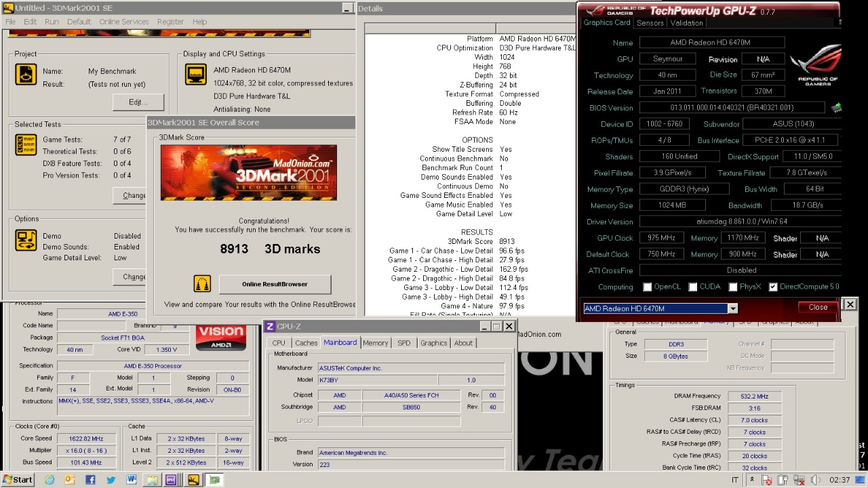This screenshot has height=488, width=868.
Task: Click the CPU-Z Core Speed 1622.82 MHz value
Action: 85,439
